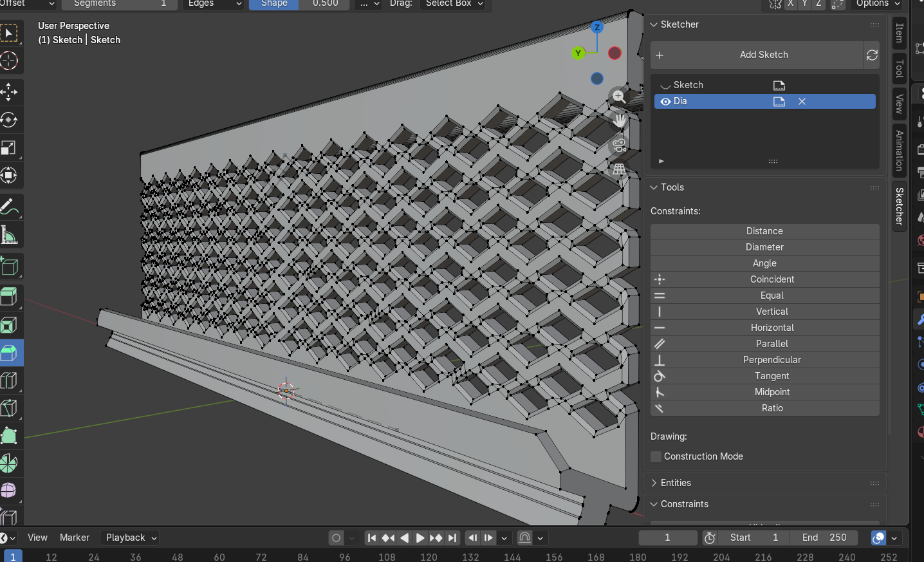This screenshot has height=562, width=924.
Task: Toggle visibility eye of Dia sketch
Action: coord(665,102)
